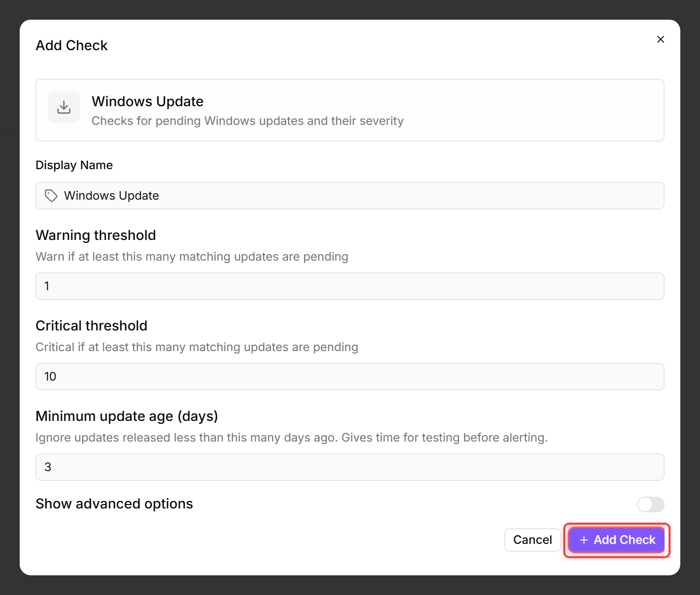Click 'Warn if at least this many' hint
The width and height of the screenshot is (700, 595).
[x=192, y=257]
